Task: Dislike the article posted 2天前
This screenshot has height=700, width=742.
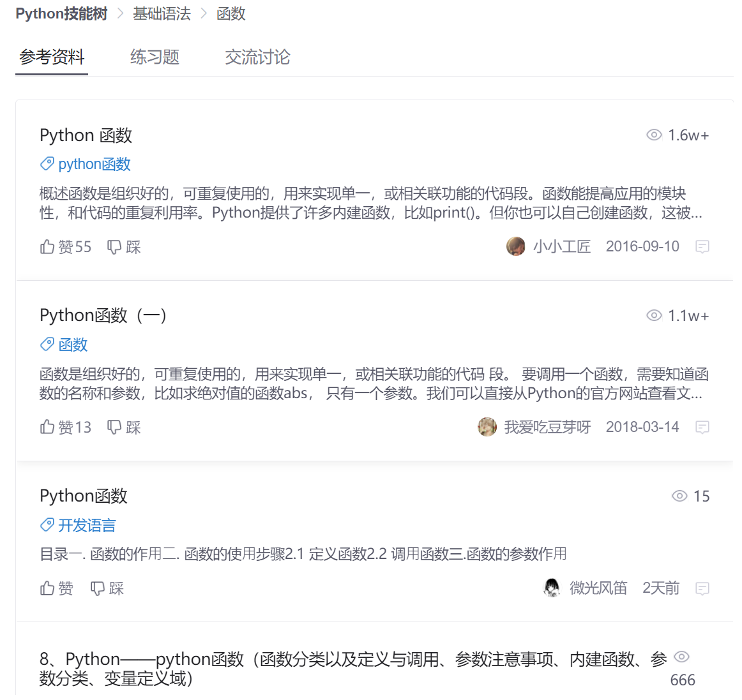Action: [107, 588]
